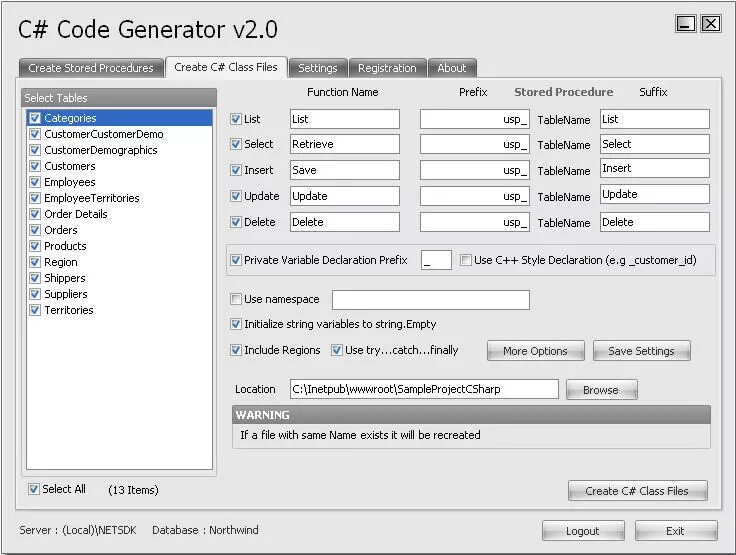Focus the usp_ prefix field for Delete

(x=475, y=222)
